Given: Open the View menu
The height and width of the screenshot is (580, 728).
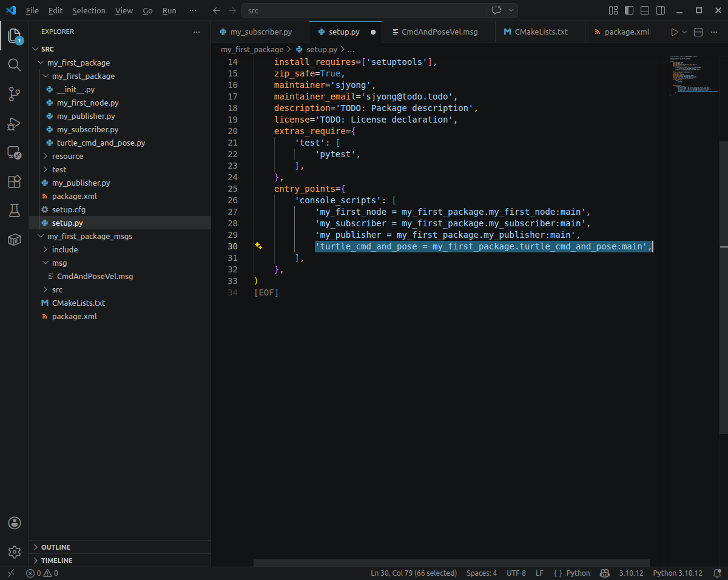Looking at the screenshot, I should pyautogui.click(x=124, y=11).
